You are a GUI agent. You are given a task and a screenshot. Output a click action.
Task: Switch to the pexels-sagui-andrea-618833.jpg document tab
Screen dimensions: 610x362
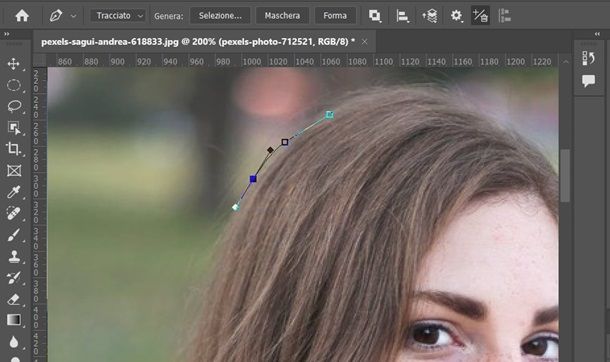[198, 41]
